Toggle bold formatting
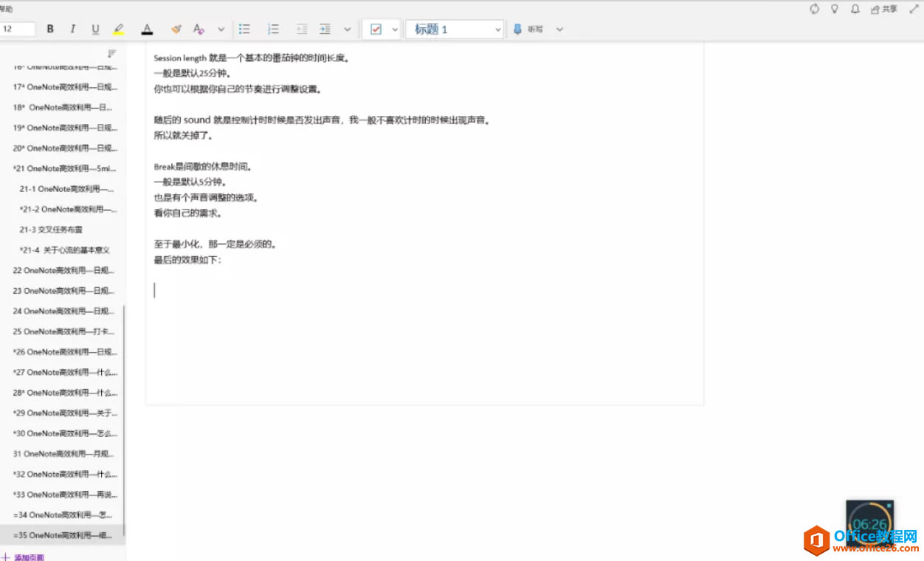The image size is (924, 561). pyautogui.click(x=49, y=29)
